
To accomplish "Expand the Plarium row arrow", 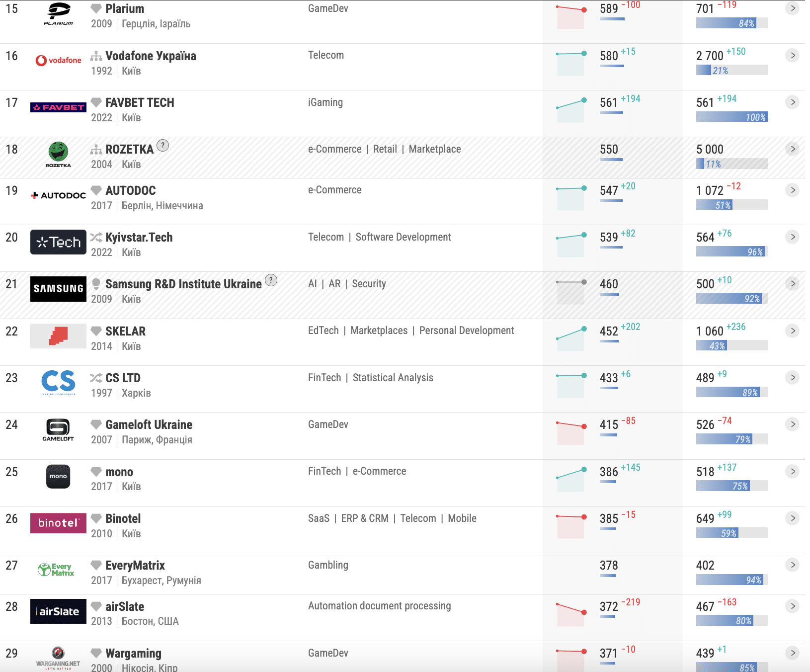I will coord(793,8).
